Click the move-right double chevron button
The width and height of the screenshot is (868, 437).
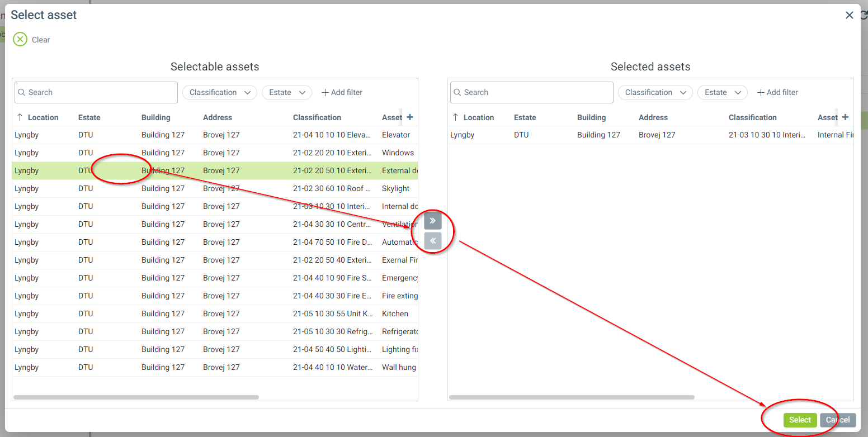[x=432, y=221]
